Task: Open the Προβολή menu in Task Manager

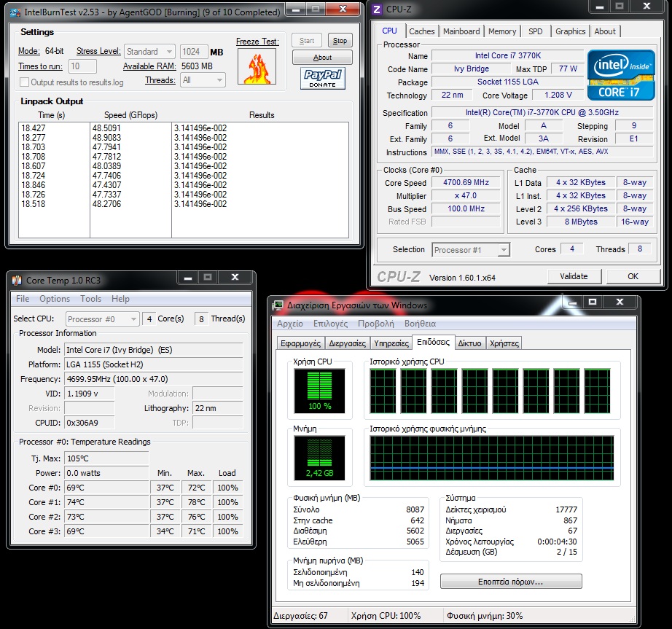Action: coord(376,324)
